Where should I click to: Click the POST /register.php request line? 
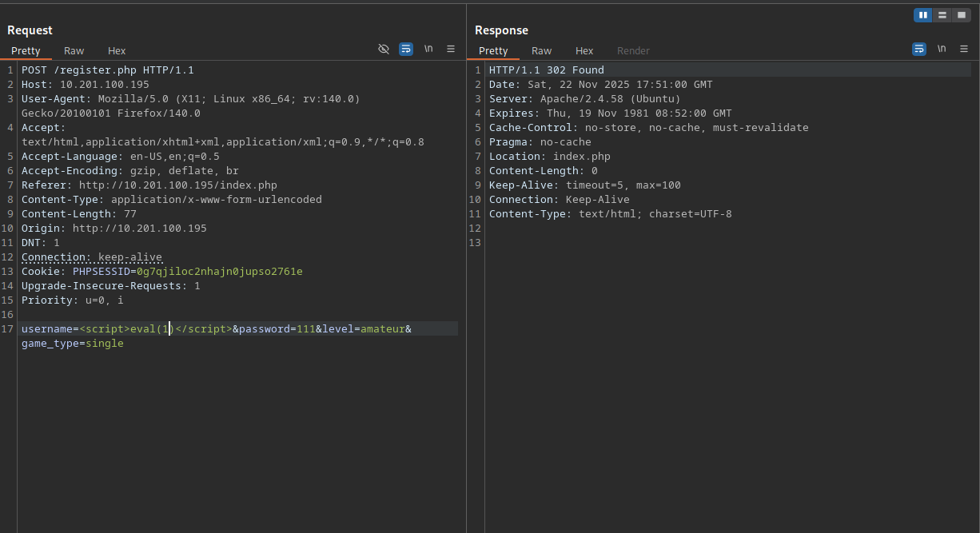coord(107,70)
